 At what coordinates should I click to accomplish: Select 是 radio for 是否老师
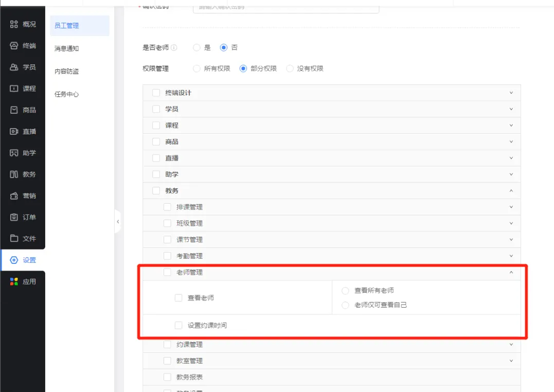(196, 47)
